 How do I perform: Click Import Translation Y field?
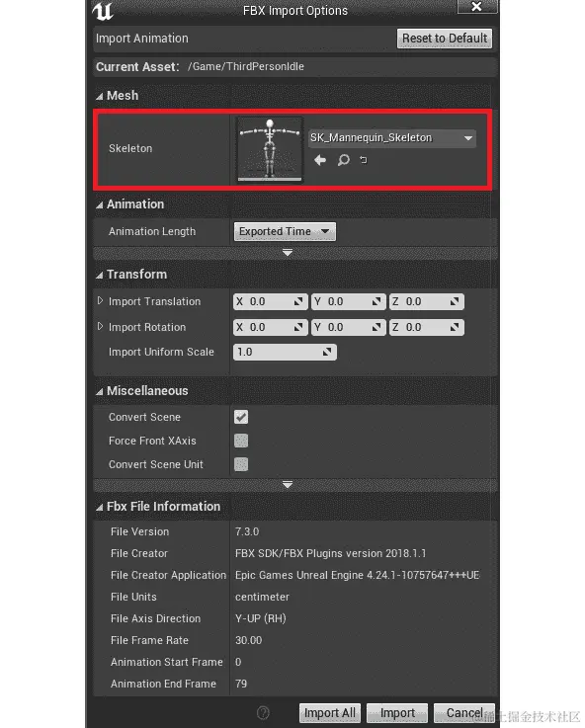(348, 302)
